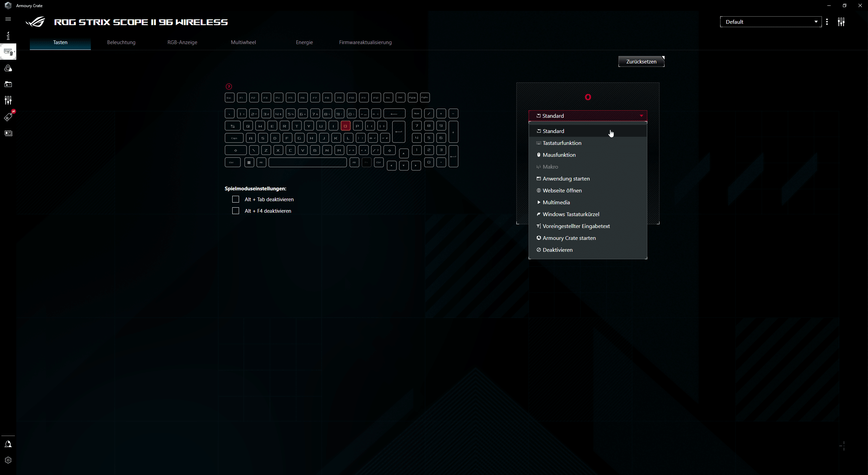Open the top-right equalizer sliders icon
The image size is (868, 475).
tap(841, 22)
